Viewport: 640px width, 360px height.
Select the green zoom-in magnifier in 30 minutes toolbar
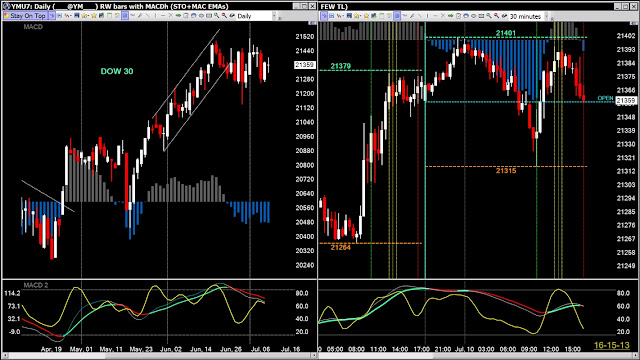(x=489, y=16)
